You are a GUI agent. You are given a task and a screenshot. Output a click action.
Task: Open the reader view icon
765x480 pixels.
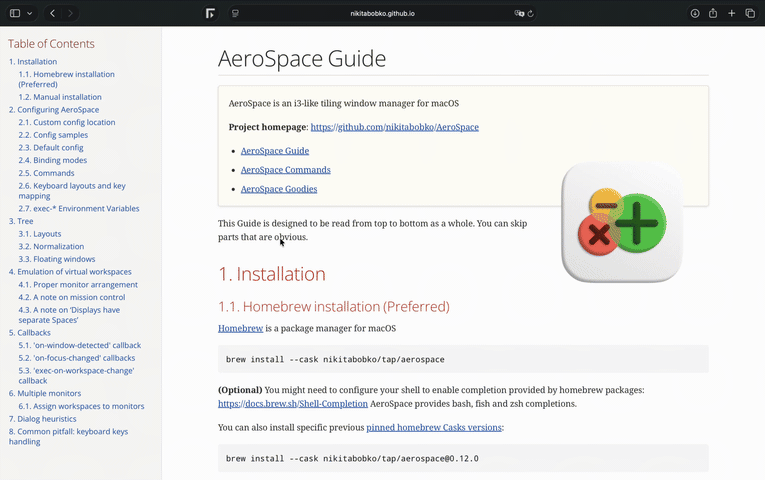[235, 13]
